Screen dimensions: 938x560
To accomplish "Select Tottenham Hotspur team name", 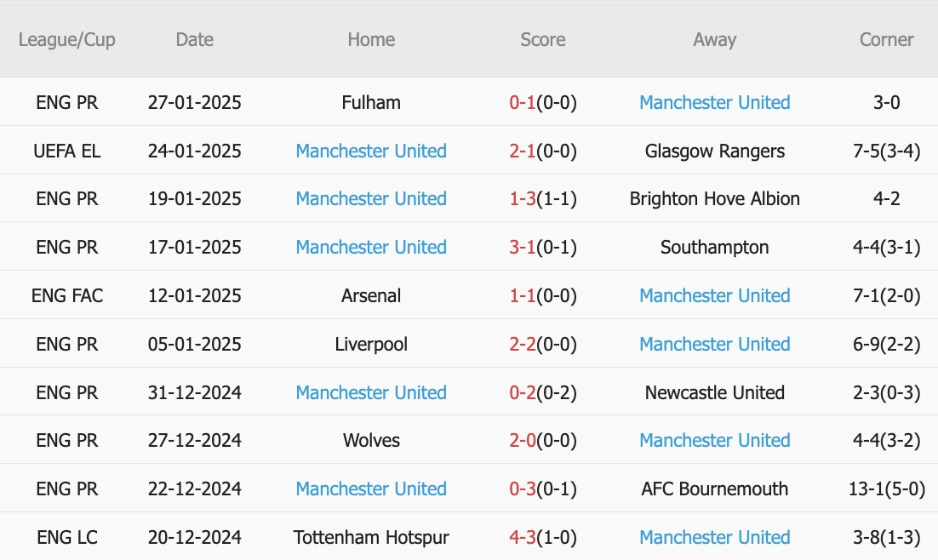I will tap(371, 537).
